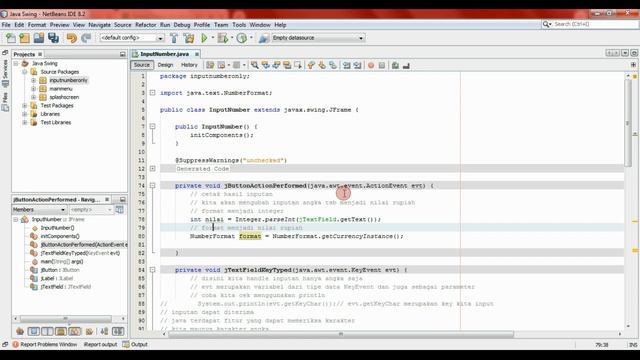Screen dimensions: 640x360
Task: Click the Find Next Occurrence icon
Action: (x=276, y=65)
